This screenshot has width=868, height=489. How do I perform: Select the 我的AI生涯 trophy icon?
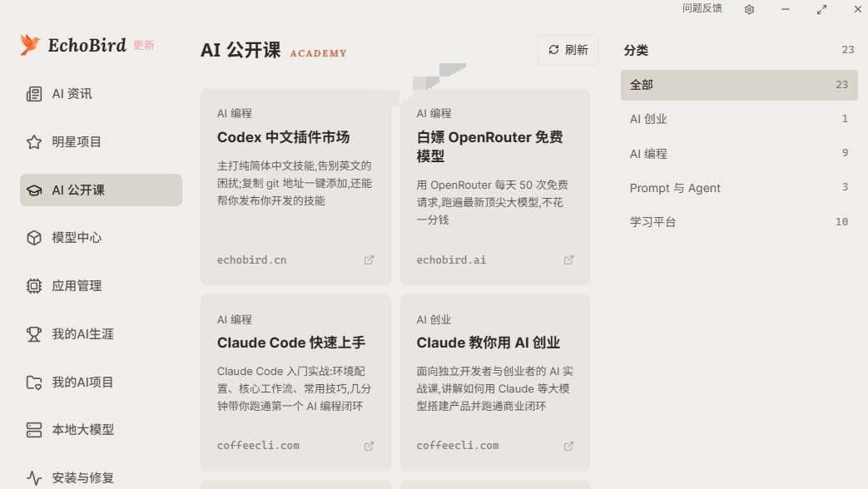[x=34, y=334]
